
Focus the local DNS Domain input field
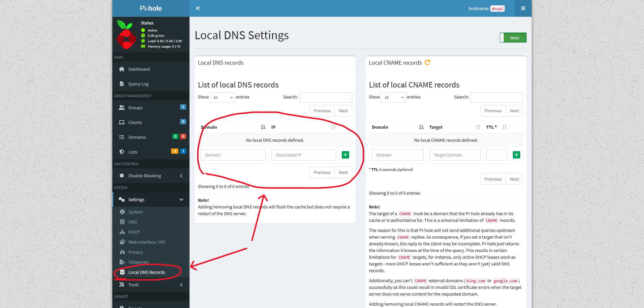pyautogui.click(x=233, y=155)
